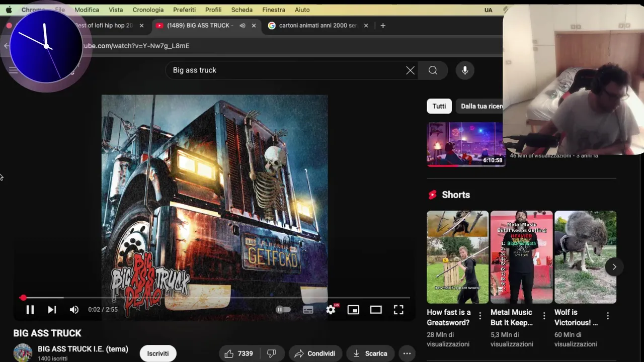The height and width of the screenshot is (362, 644).
Task: Open options for Greatsword short
Action: click(480, 316)
